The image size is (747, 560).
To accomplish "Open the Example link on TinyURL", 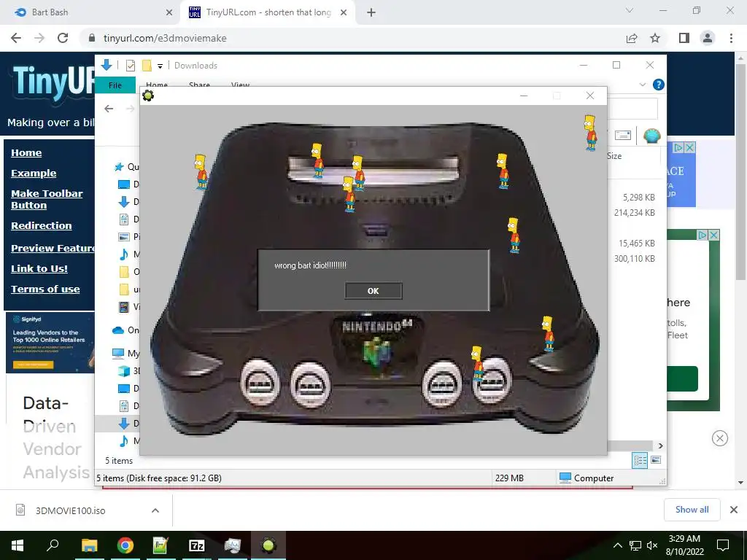I will point(34,174).
